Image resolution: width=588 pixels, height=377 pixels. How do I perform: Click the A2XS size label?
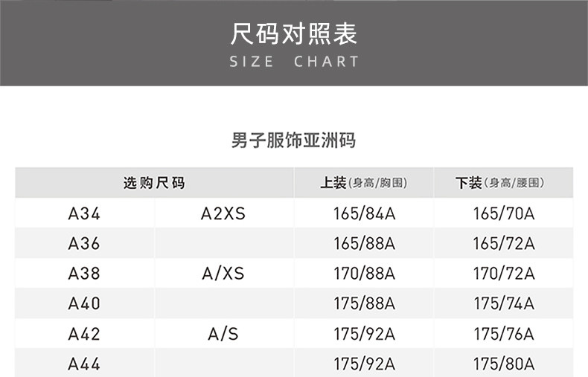[223, 213]
